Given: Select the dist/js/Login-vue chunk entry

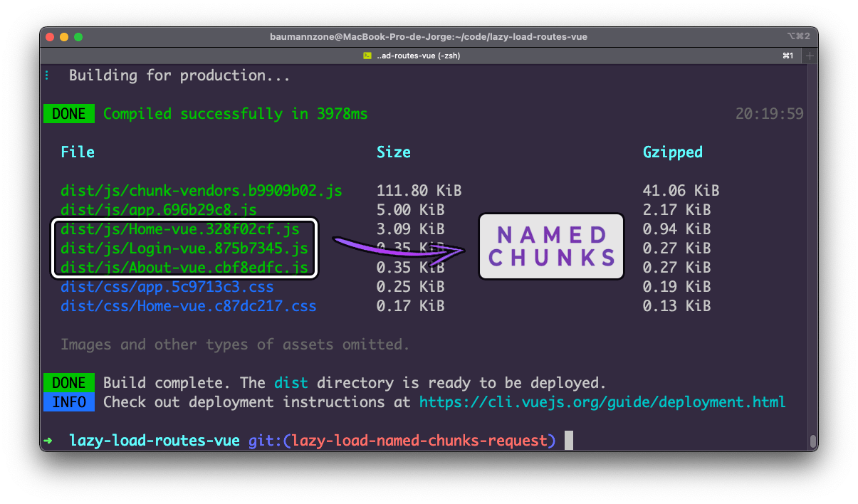Looking at the screenshot, I should (182, 248).
